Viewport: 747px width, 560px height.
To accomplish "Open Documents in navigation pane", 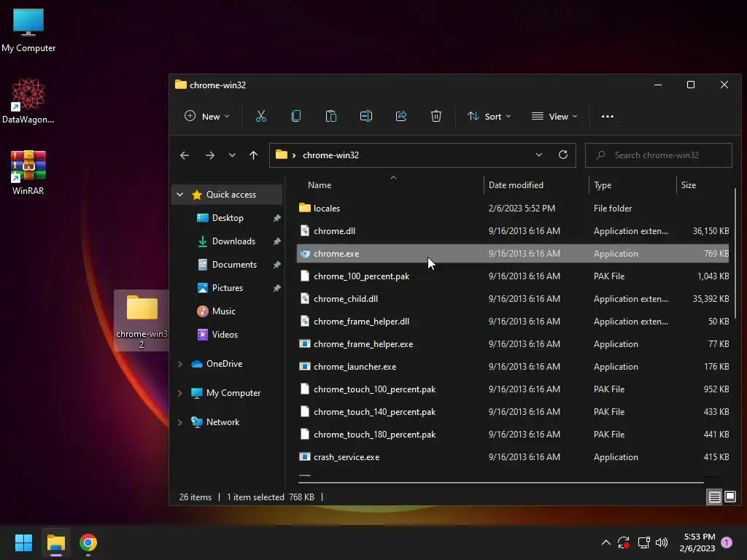I will (234, 265).
